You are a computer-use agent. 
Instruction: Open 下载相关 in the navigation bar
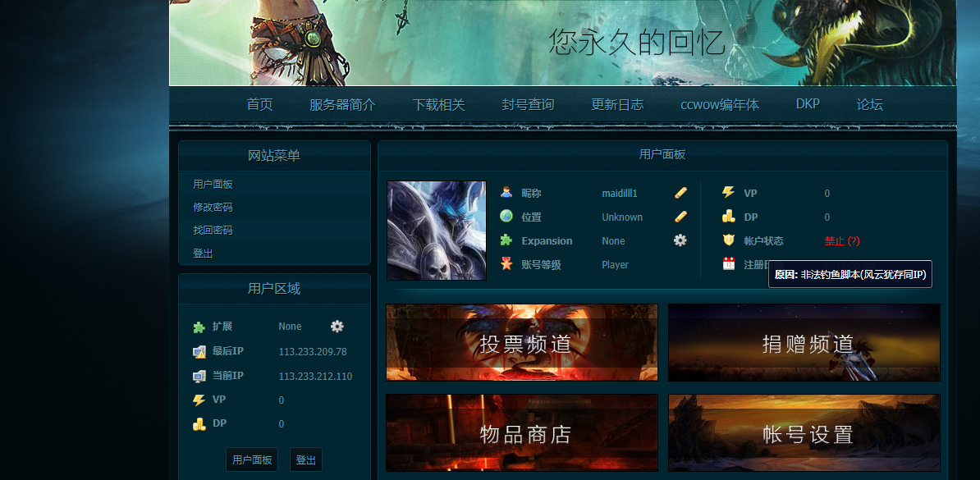click(438, 105)
